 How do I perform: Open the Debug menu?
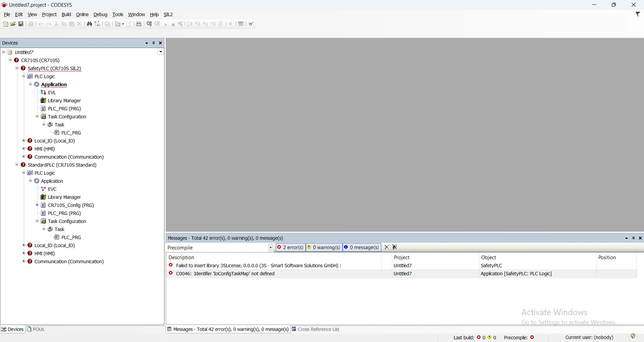(x=100, y=14)
